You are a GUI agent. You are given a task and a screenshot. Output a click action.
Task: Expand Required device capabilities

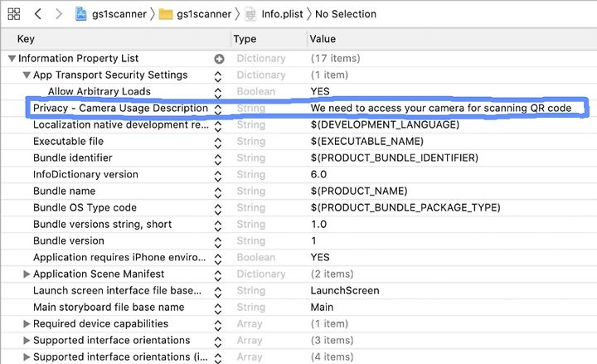coord(27,323)
